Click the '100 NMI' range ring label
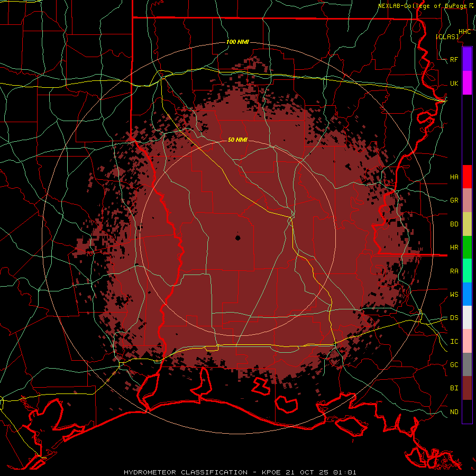 [x=237, y=42]
